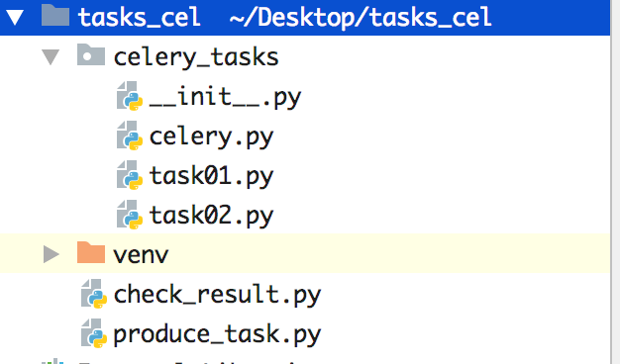Viewport: 620px width, 364px height.
Task: Click the produce_task.py Python file icon
Action: (x=94, y=333)
